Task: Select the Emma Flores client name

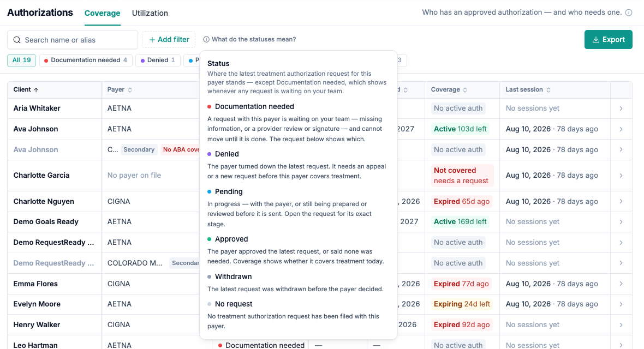Action: point(35,284)
